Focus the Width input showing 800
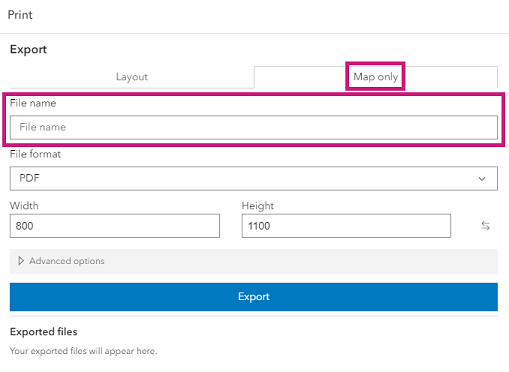Screen dimensions: 509x372 (115, 226)
